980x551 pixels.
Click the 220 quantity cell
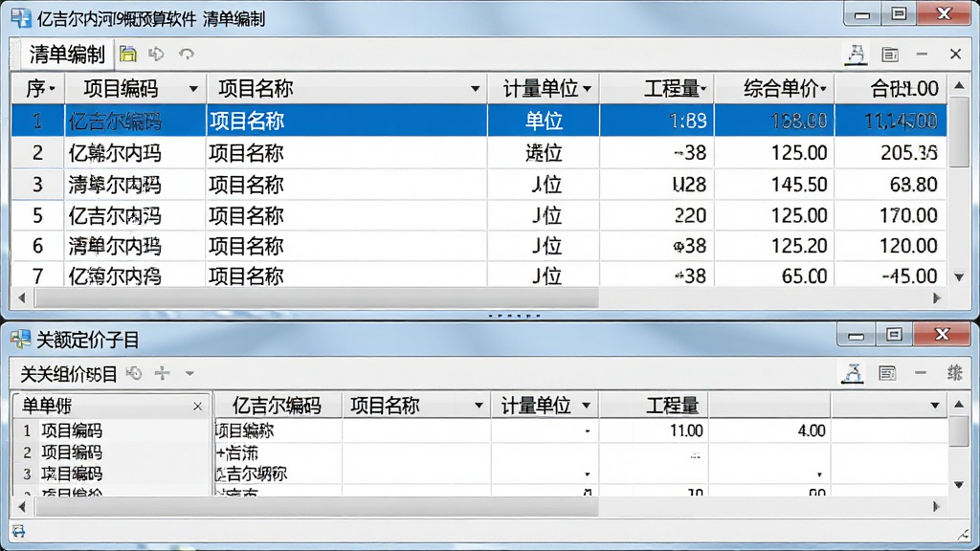pyautogui.click(x=657, y=215)
